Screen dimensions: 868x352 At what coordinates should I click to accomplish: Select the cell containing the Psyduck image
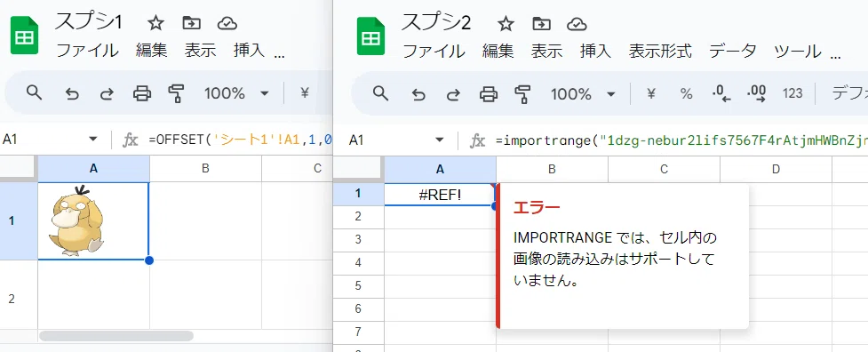point(93,220)
